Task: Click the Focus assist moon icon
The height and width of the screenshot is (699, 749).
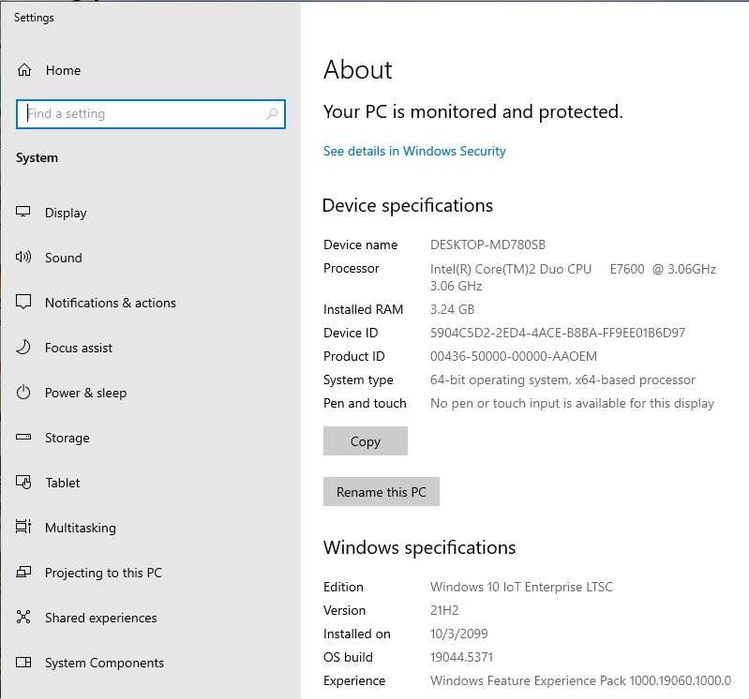Action: 23,347
